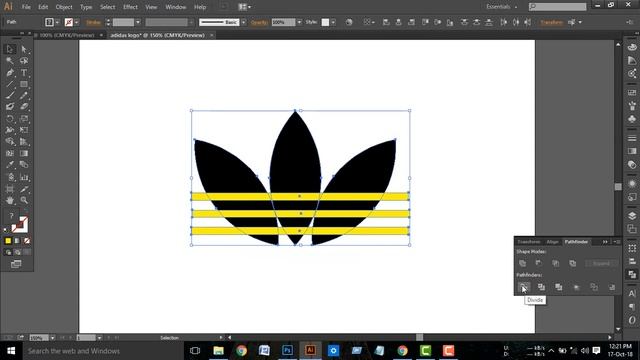Viewport: 640px width, 360px height.
Task: Click the Outline pathfinder button
Action: 594,287
